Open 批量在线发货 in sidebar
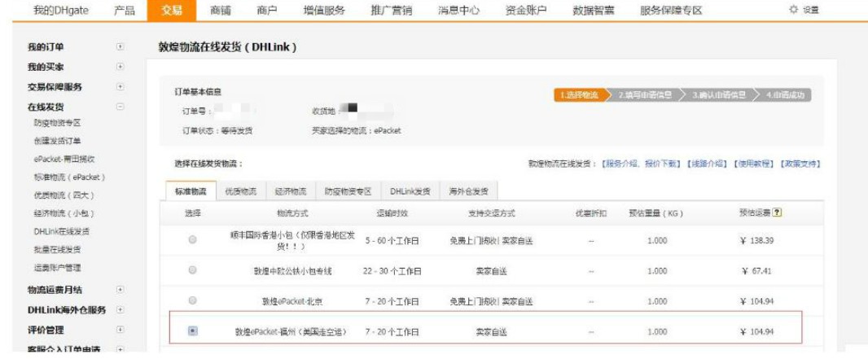868x359 pixels. 57,250
